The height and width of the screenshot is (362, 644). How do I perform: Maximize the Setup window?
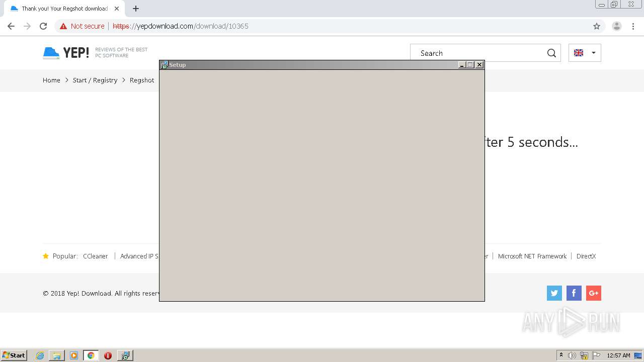pos(470,65)
